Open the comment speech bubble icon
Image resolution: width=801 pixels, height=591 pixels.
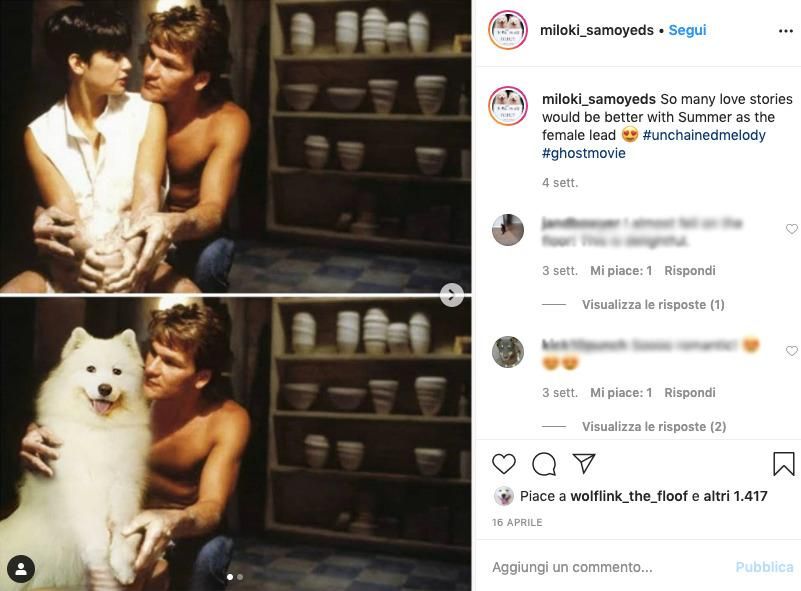click(x=544, y=464)
